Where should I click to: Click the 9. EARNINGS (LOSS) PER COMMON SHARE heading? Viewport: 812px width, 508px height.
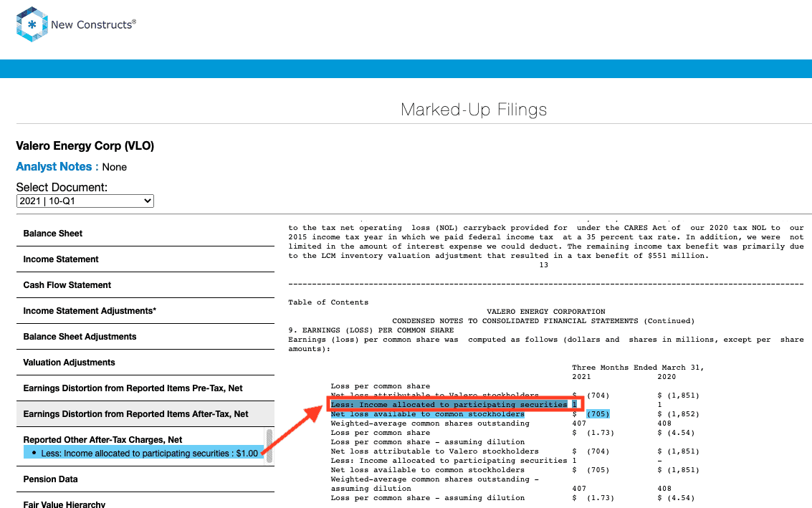tap(371, 330)
